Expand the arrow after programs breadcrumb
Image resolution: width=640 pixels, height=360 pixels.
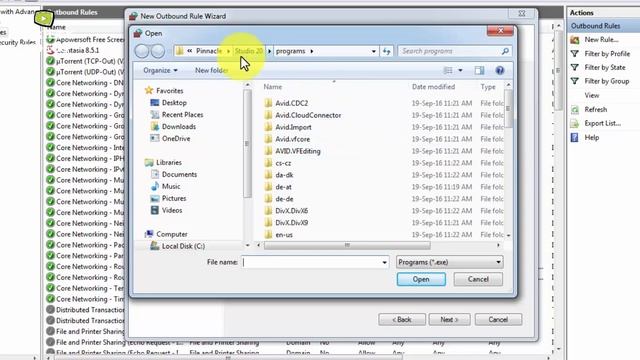pos(312,51)
